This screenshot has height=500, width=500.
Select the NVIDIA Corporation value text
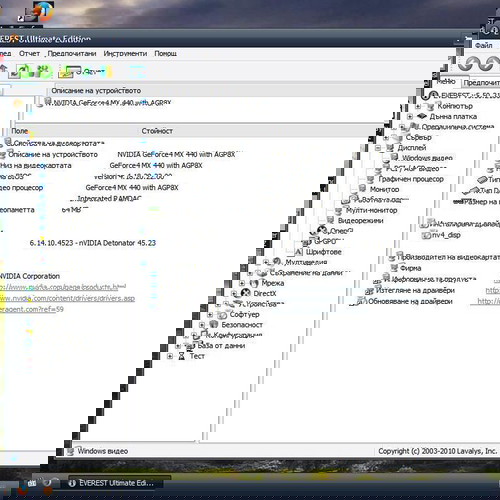29,276
